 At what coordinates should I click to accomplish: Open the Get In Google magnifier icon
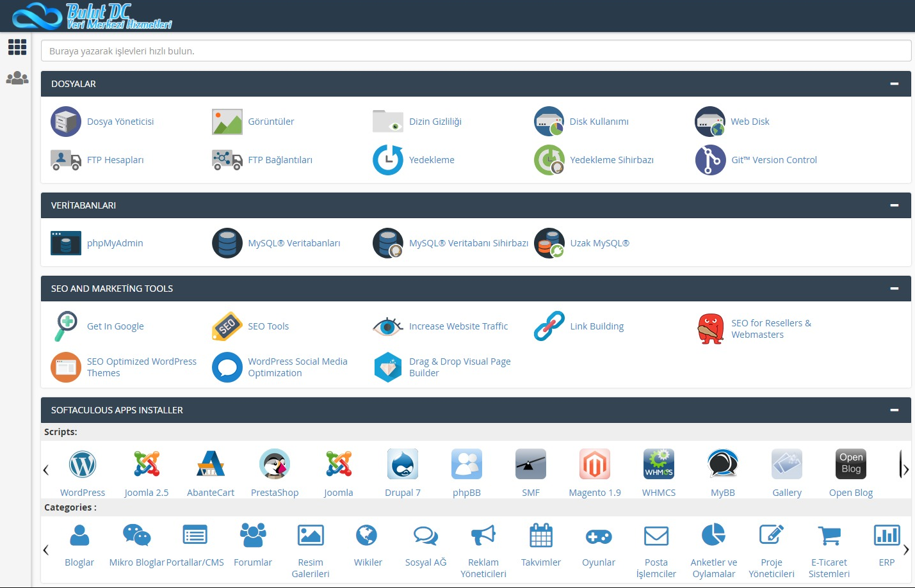tap(66, 326)
